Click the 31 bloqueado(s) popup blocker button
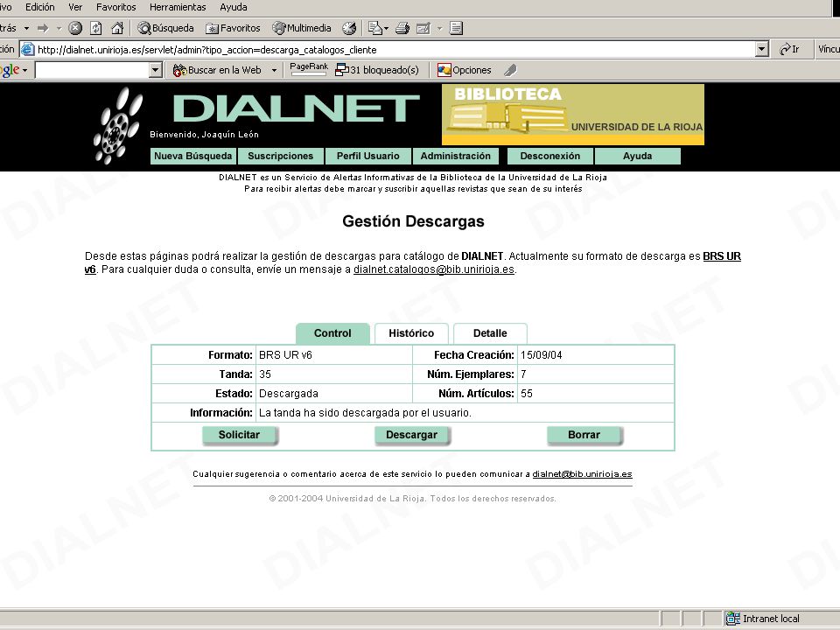Screen dimensions: 840x630 click(376, 70)
